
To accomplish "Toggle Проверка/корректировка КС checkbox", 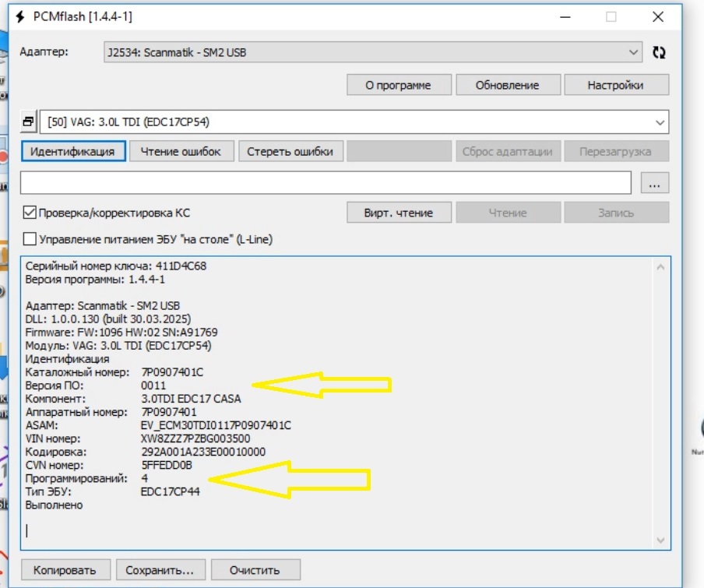I will tap(30, 213).
